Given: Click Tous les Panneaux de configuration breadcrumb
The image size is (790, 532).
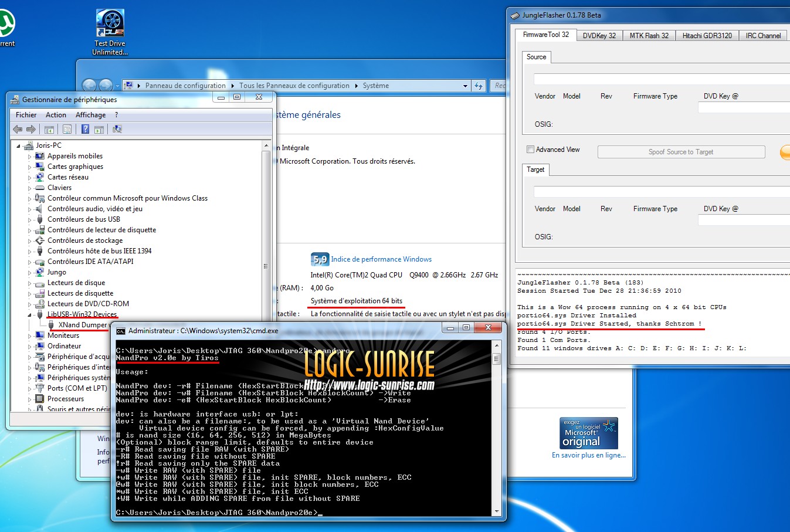Looking at the screenshot, I should click(294, 86).
